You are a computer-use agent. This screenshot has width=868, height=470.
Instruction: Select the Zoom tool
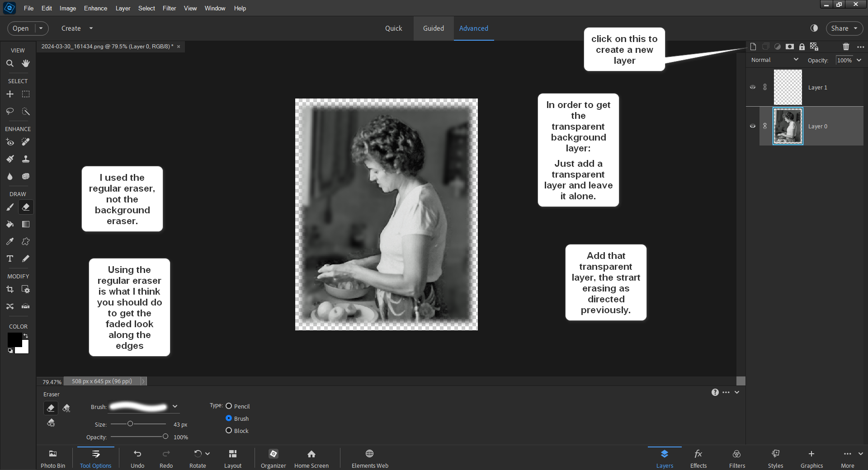(10, 63)
